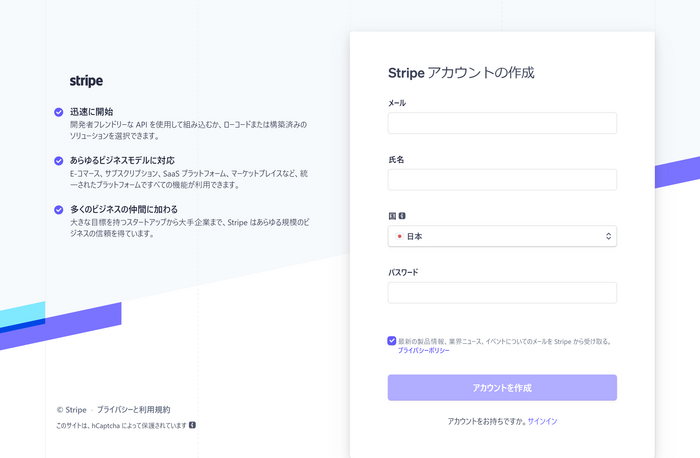Click the Stripe アカウントの作成 heading
The width and height of the screenshot is (700, 458).
point(461,73)
